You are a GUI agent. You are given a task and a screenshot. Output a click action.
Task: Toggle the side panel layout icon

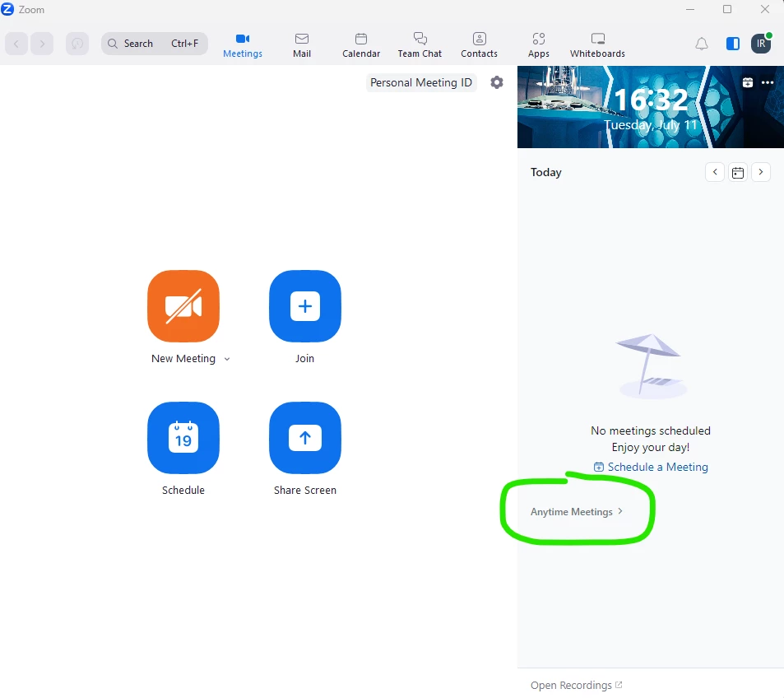[733, 44]
